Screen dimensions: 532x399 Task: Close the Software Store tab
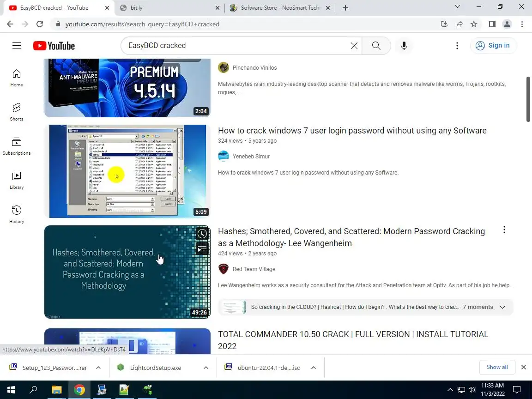tap(328, 8)
